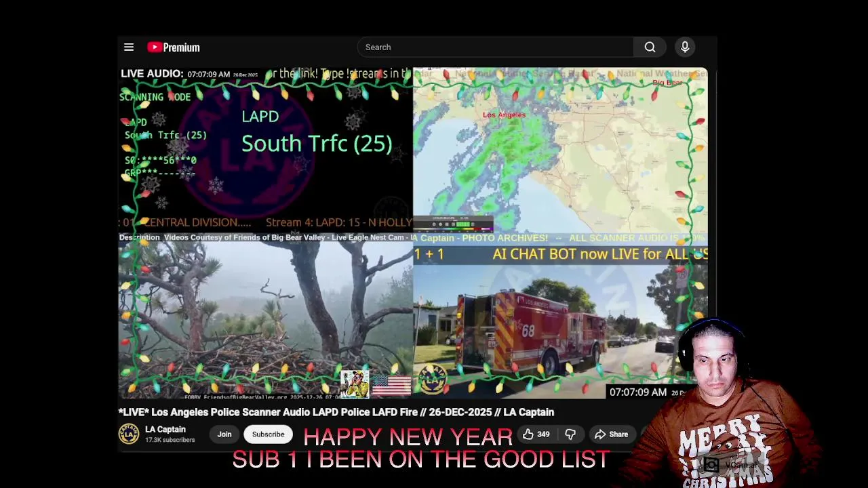Dislike the video with thumbs-down
868x488 pixels.
(570, 434)
